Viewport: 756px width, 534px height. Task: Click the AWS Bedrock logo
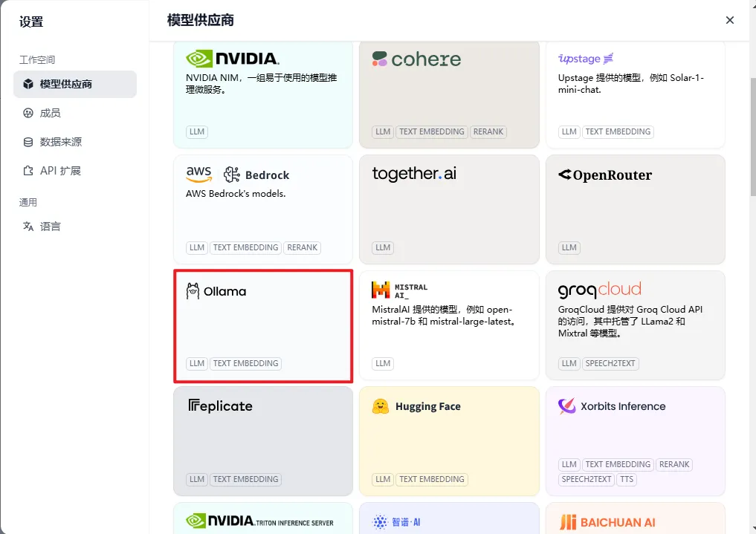pyautogui.click(x=237, y=175)
